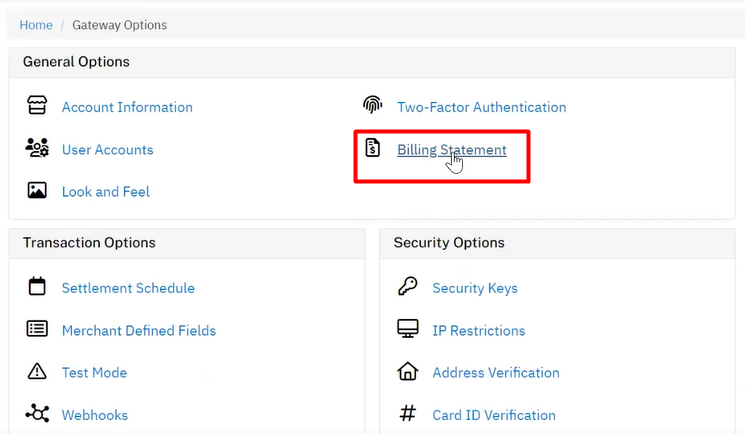Click the Card ID Verification hash icon
745x434 pixels.
click(x=408, y=413)
